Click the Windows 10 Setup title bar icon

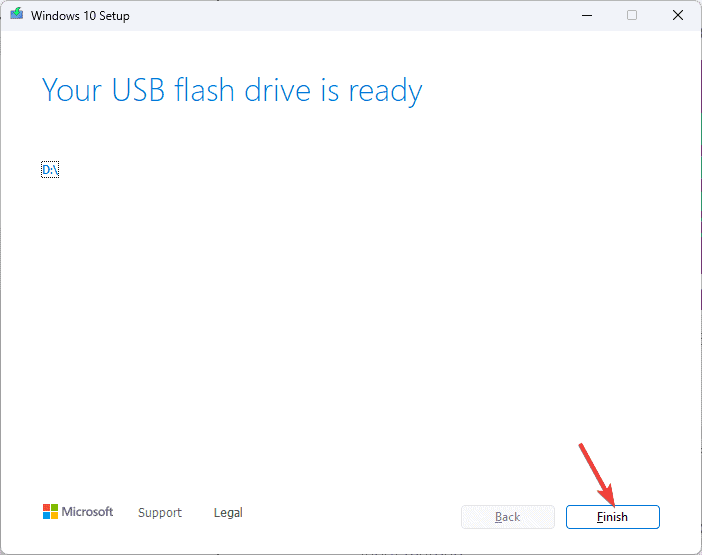click(17, 14)
